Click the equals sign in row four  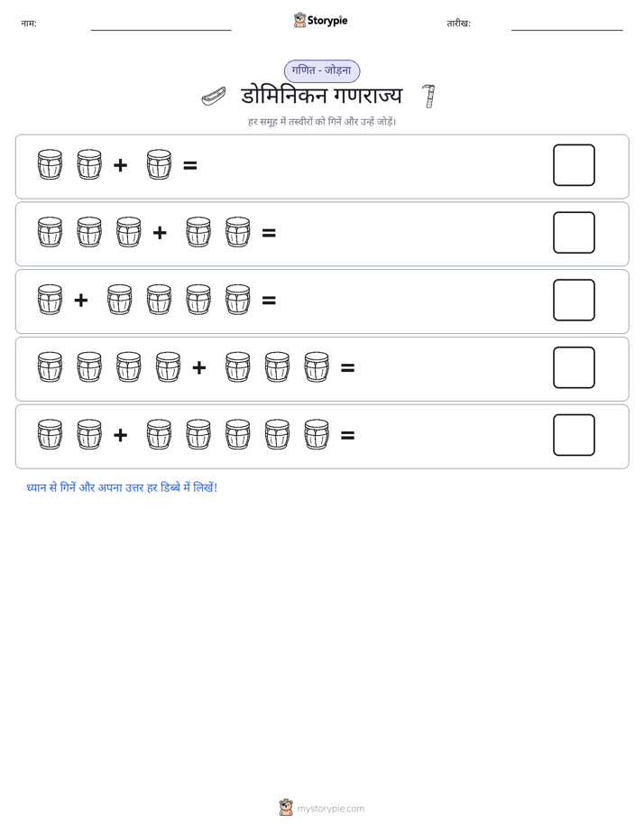coord(347,367)
